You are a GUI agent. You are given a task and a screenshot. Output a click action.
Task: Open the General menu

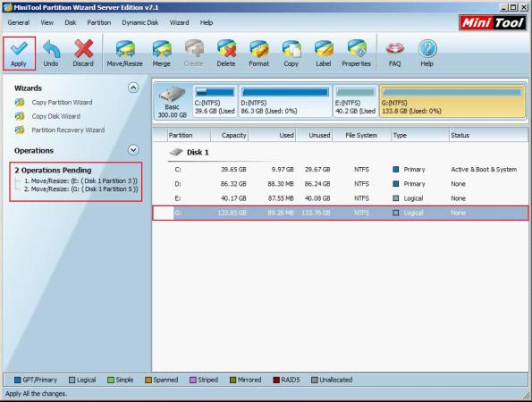18,22
